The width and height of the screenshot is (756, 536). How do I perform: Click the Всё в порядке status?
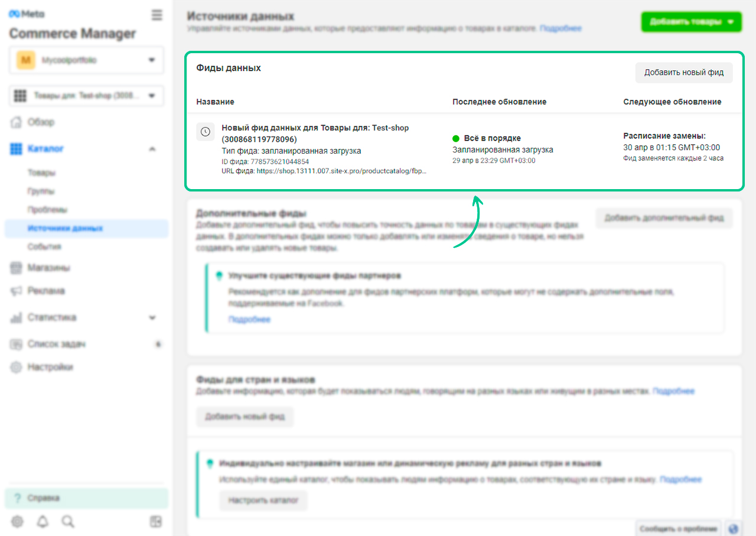click(487, 138)
